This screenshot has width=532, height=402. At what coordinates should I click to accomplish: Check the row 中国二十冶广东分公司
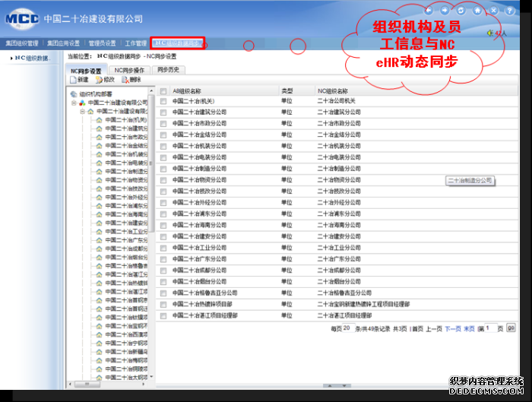163,259
